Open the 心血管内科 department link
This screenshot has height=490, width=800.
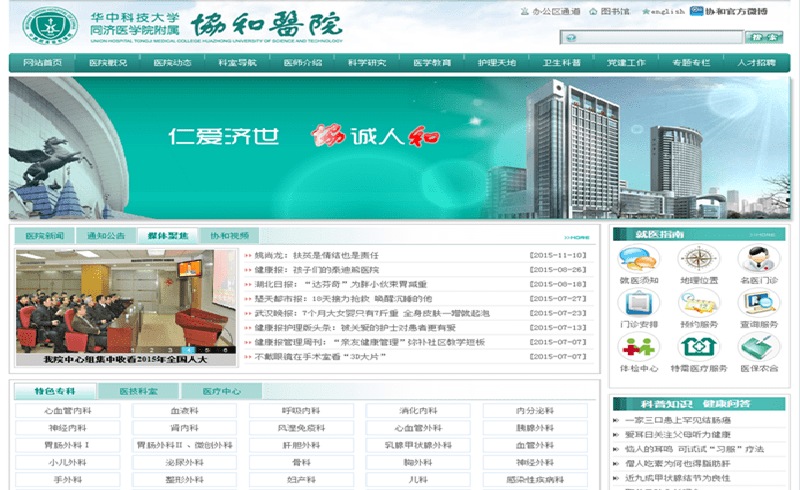70,411
